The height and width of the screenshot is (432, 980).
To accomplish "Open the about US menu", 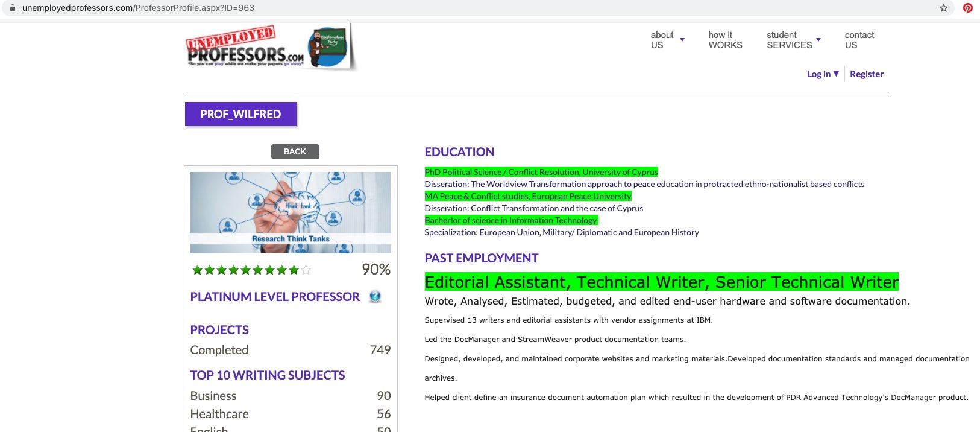I will click(662, 40).
